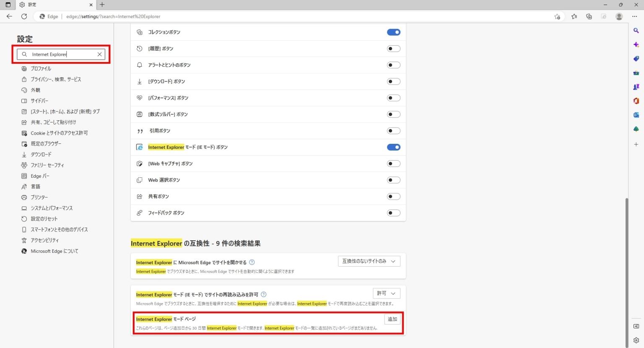
Task: Open the Microsoft Office sidebar icon
Action: (x=636, y=101)
